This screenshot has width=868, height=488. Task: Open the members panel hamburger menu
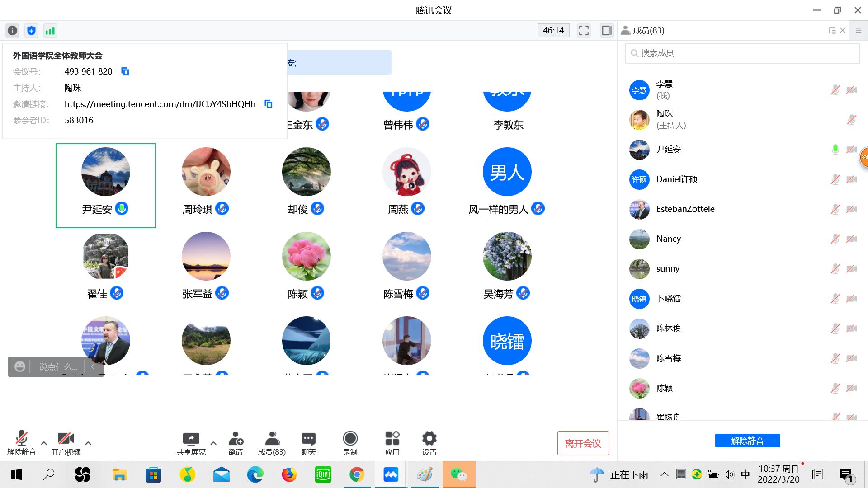[x=858, y=30]
